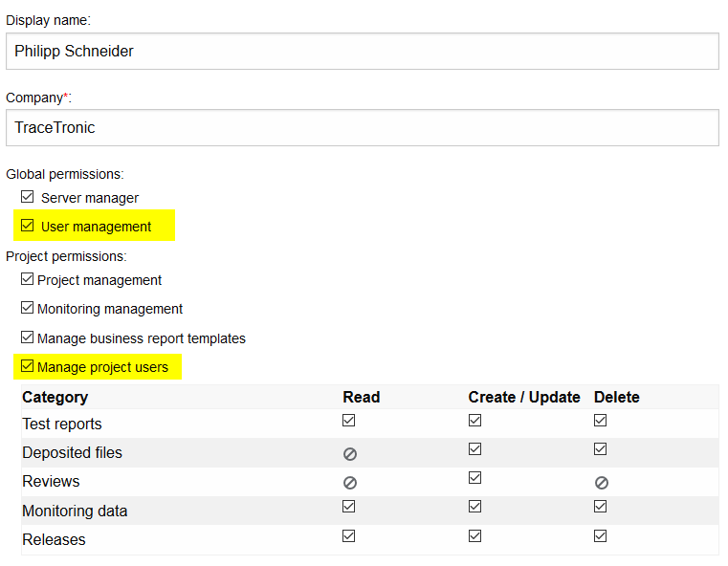This screenshot has height=566, width=728.
Task: Click the Project permissions heading
Action: (x=66, y=256)
